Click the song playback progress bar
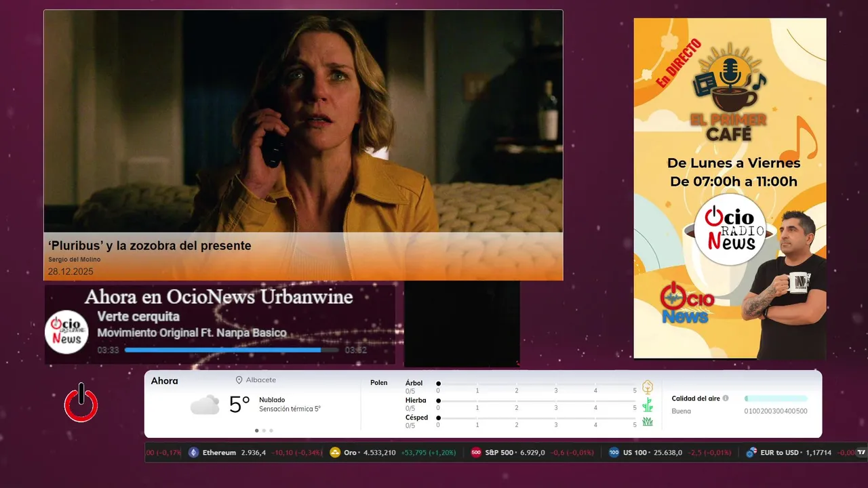 pos(231,350)
